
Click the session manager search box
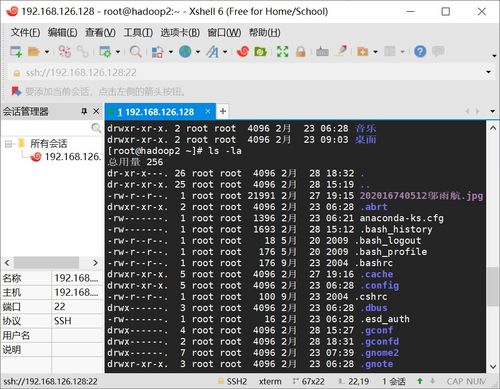pyautogui.click(x=52, y=128)
